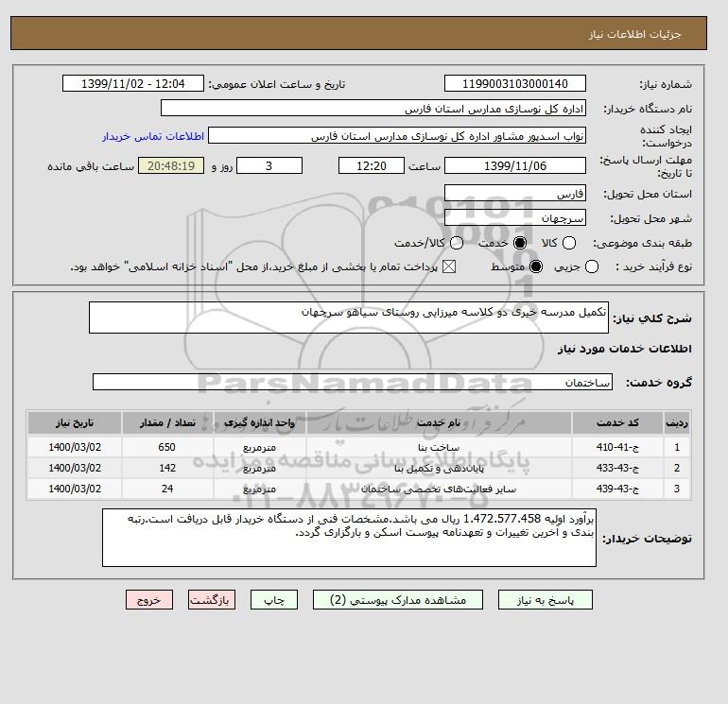Select the جزیی purchase type radio

[592, 266]
